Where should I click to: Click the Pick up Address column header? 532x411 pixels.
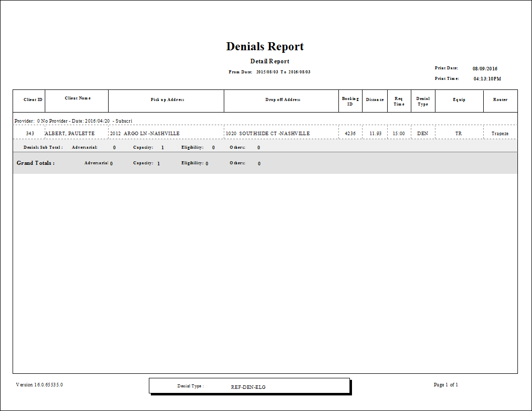point(166,100)
